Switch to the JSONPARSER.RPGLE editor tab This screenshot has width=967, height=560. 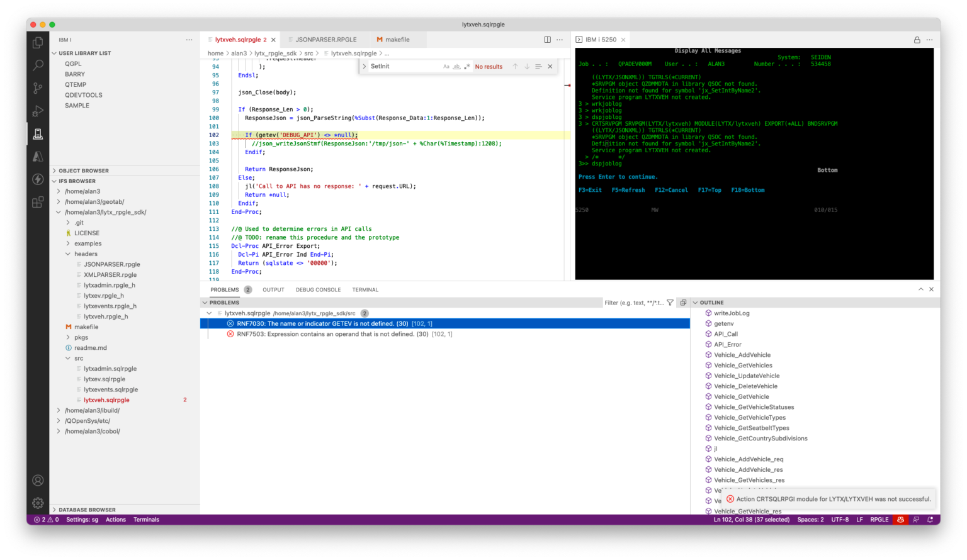[x=325, y=39]
